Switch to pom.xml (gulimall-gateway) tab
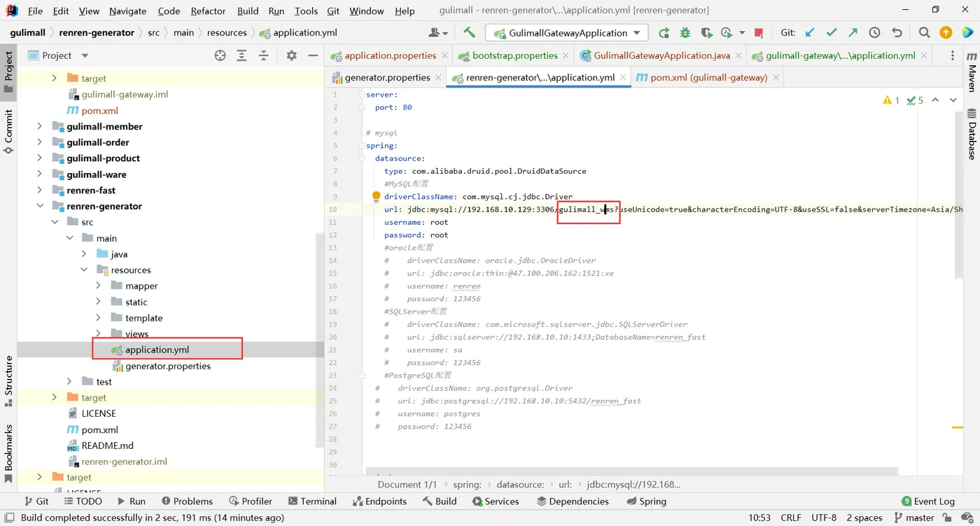Screen dimensions: 980x526 [x=708, y=78]
